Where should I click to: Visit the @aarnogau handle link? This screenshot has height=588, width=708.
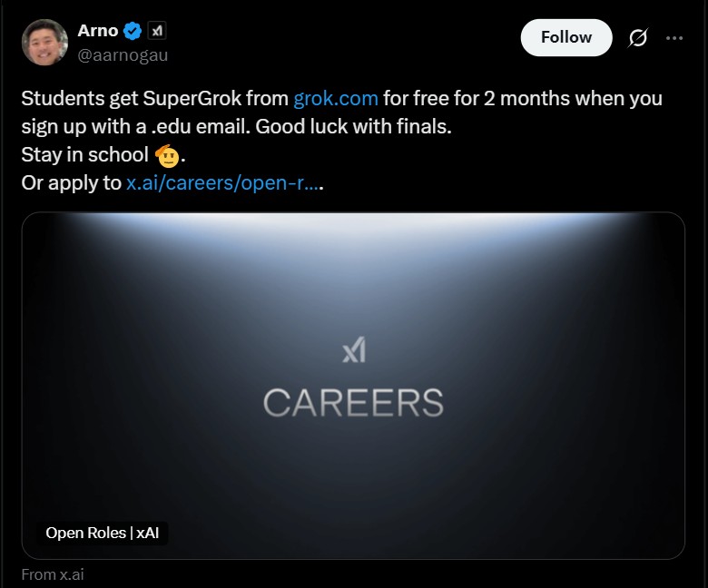tap(123, 55)
